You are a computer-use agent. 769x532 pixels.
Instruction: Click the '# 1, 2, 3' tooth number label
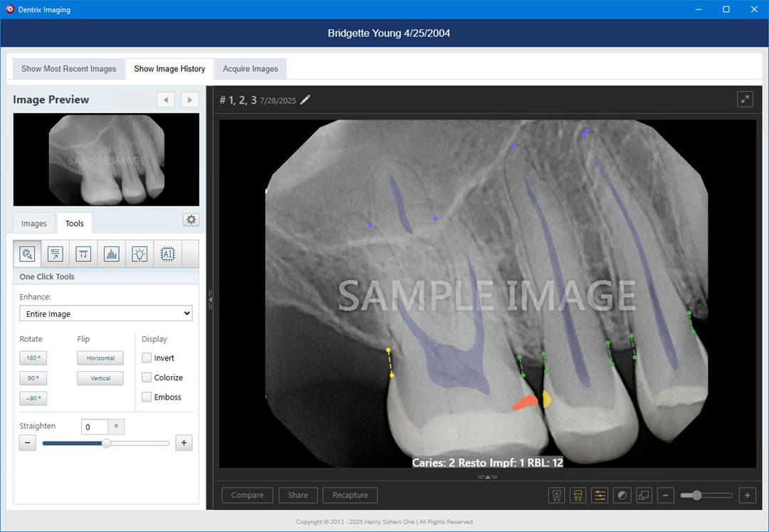coord(238,100)
